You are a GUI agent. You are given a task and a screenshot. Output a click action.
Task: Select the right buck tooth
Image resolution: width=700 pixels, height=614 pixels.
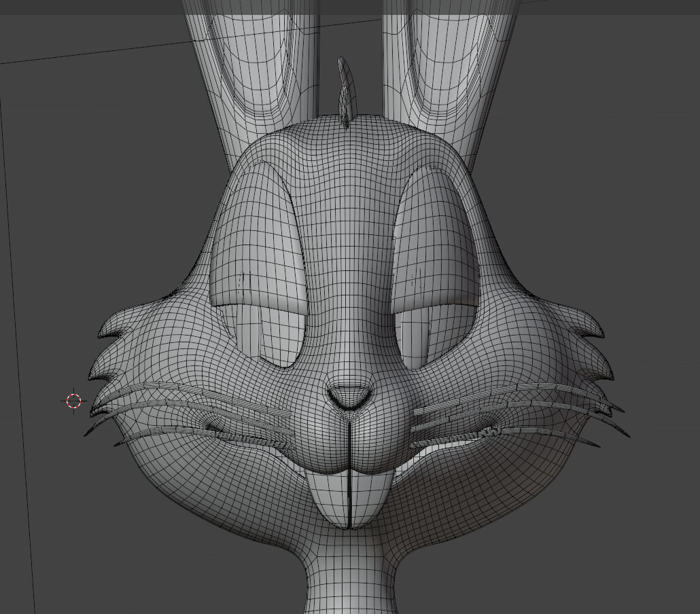click(370, 496)
